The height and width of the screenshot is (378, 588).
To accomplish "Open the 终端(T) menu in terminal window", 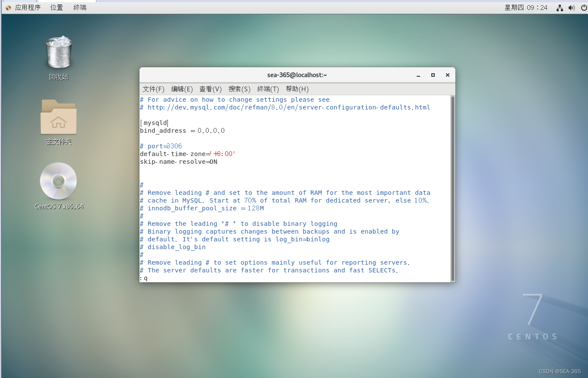I will point(268,89).
